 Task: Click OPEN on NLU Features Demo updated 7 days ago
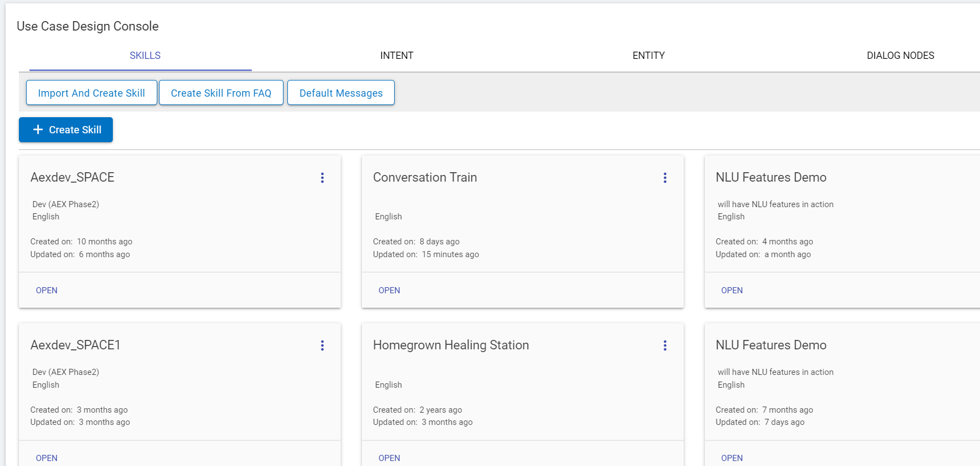pos(732,458)
